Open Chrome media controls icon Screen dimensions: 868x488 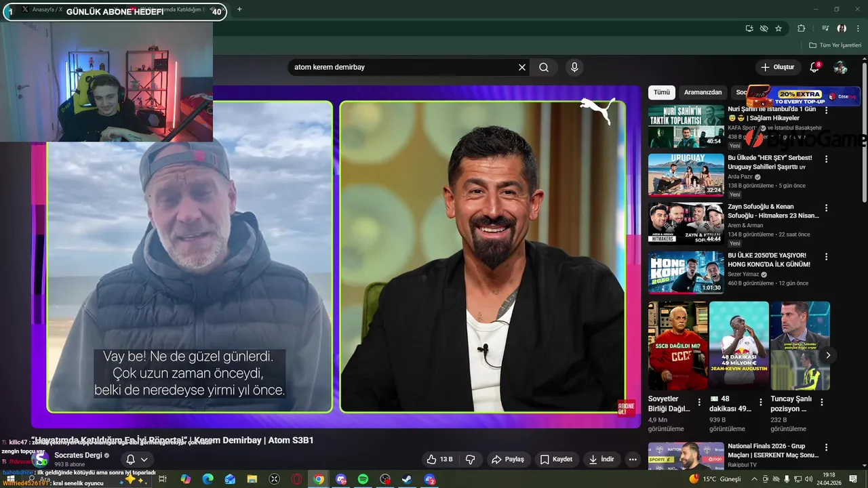click(825, 28)
